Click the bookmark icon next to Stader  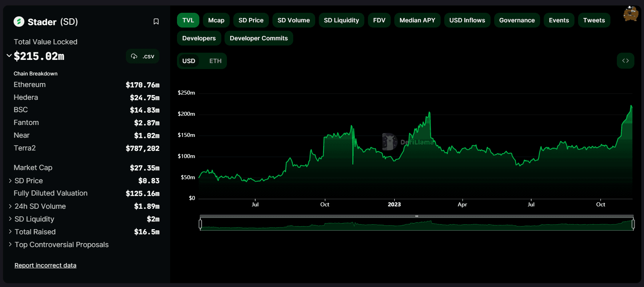(x=156, y=22)
